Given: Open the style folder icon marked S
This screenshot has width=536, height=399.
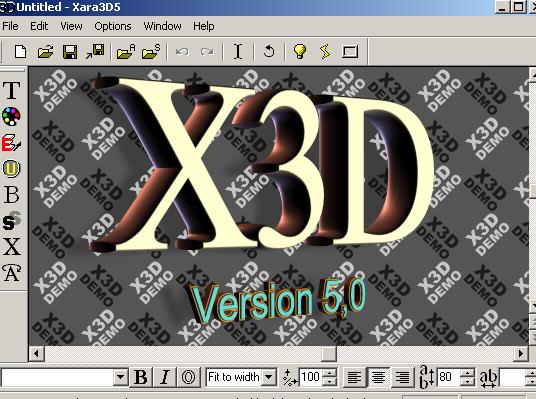Looking at the screenshot, I should pyautogui.click(x=151, y=52).
